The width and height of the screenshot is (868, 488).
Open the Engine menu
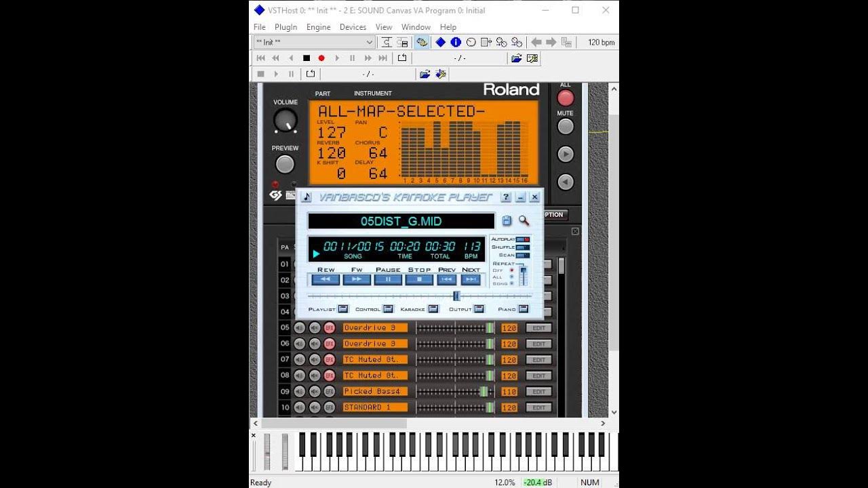(319, 27)
